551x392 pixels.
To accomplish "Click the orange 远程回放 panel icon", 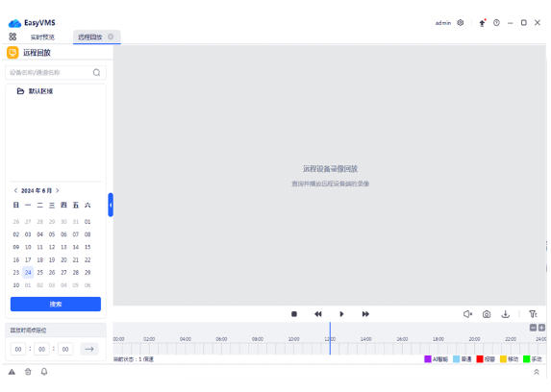I will (13, 53).
